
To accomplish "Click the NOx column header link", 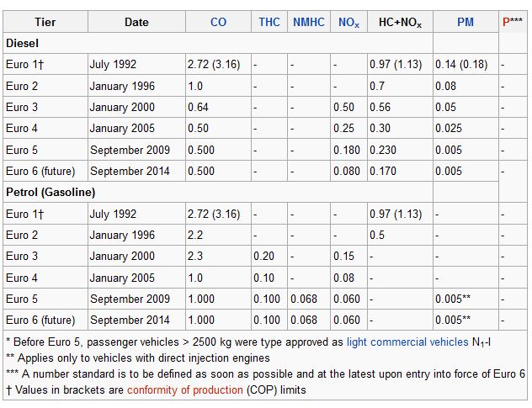I will point(348,23).
